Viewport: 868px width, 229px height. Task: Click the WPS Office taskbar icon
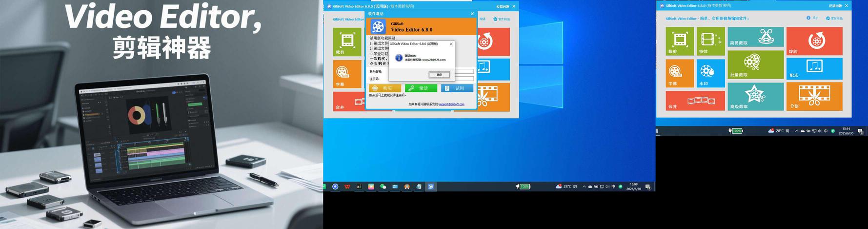coord(347,187)
